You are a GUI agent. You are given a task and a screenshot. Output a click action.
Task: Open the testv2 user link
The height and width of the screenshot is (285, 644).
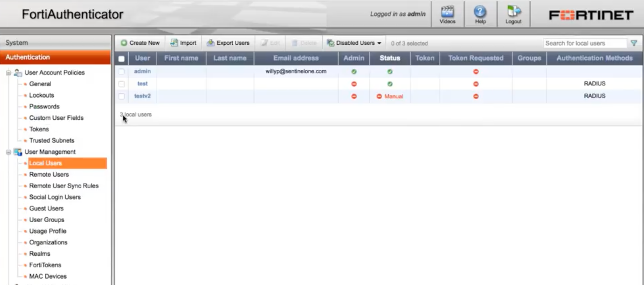coord(142,96)
